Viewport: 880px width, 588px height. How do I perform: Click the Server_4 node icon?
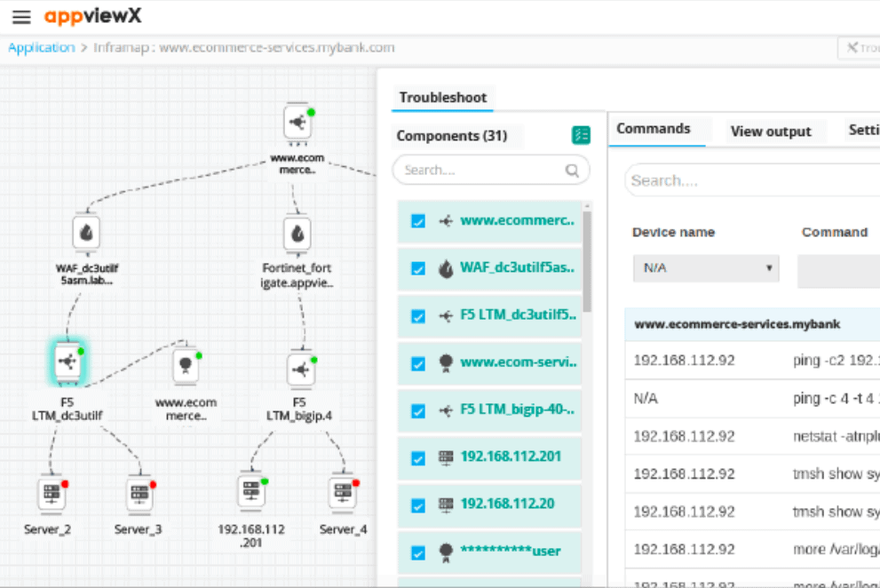click(x=343, y=493)
